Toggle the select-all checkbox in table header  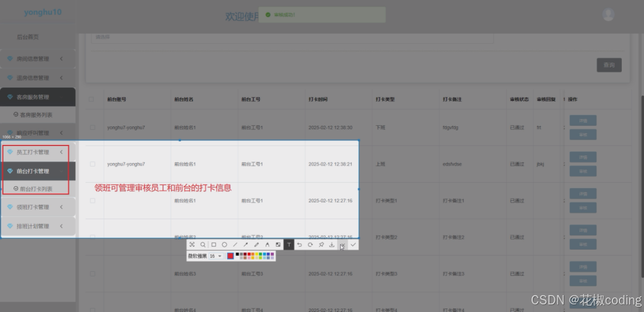point(91,99)
